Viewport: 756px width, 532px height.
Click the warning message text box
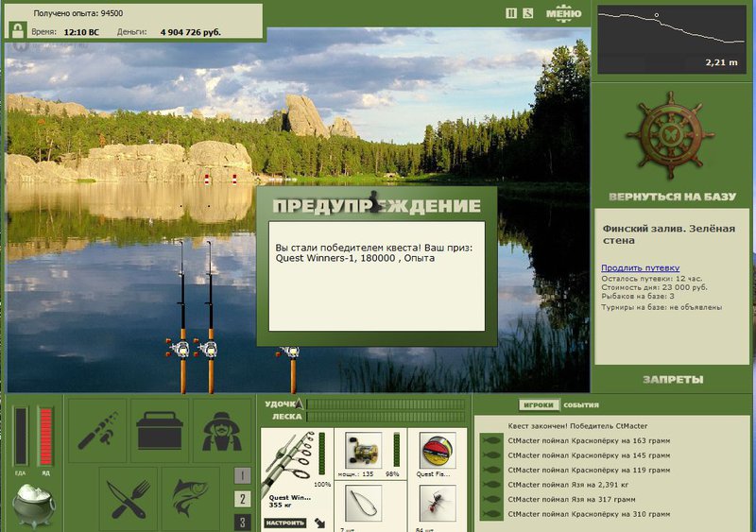tap(376, 276)
